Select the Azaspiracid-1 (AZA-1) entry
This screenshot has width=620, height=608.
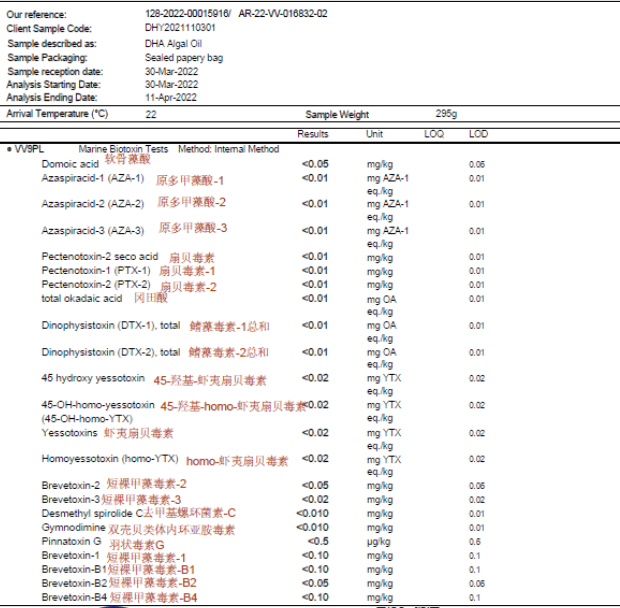click(93, 180)
